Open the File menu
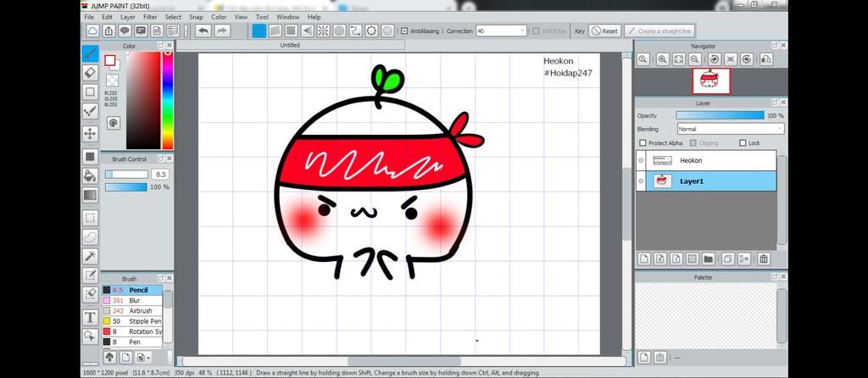The image size is (868, 378). (x=89, y=17)
